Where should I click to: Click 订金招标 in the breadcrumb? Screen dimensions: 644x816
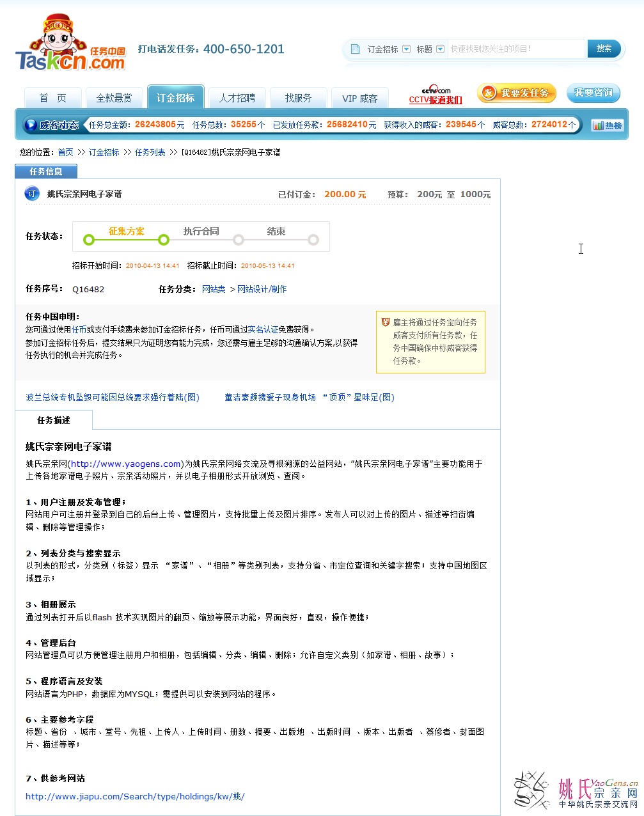(x=104, y=152)
